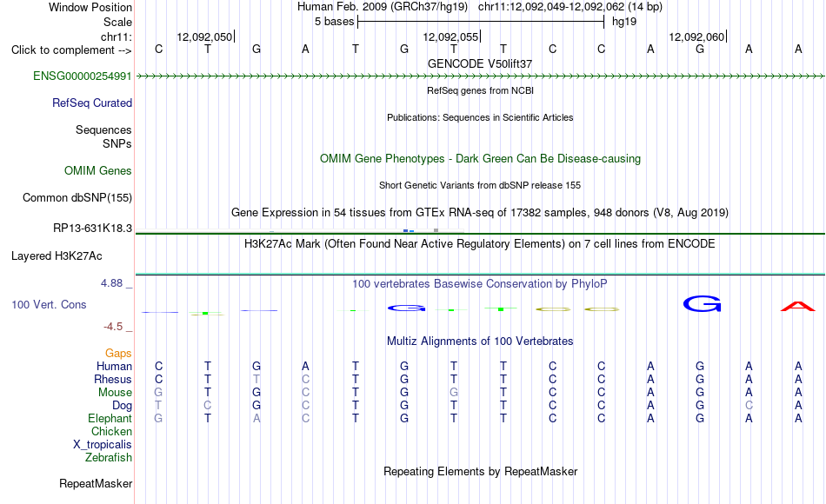
Task: Select the OMIM Genes track label
Action: [x=98, y=170]
